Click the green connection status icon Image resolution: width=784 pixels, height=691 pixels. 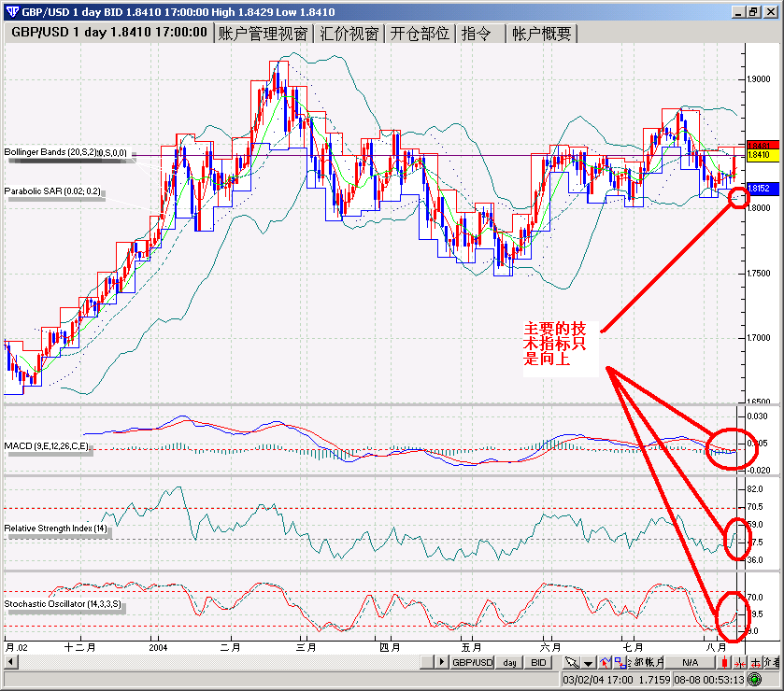pyautogui.click(x=753, y=679)
